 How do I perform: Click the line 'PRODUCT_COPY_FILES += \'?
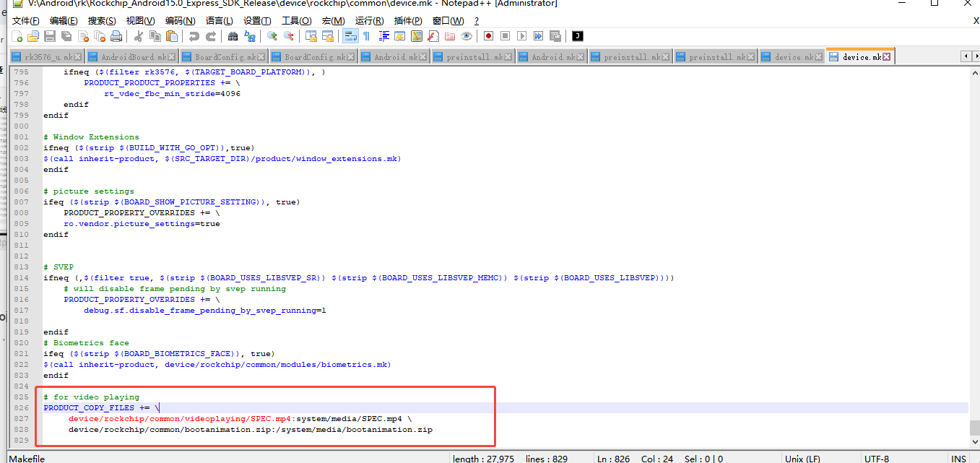click(101, 408)
